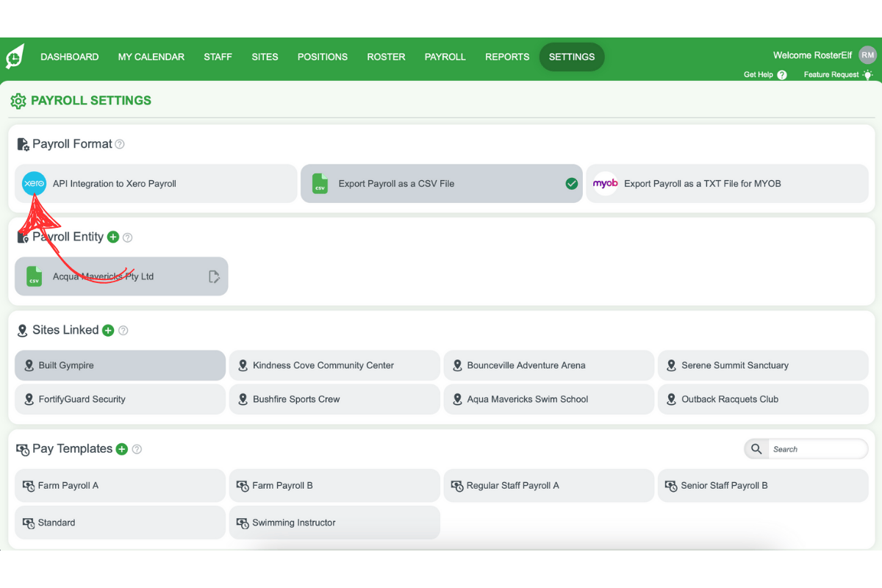Select the Swimming Instructor pay template
The height and width of the screenshot is (588, 882).
[x=334, y=523]
